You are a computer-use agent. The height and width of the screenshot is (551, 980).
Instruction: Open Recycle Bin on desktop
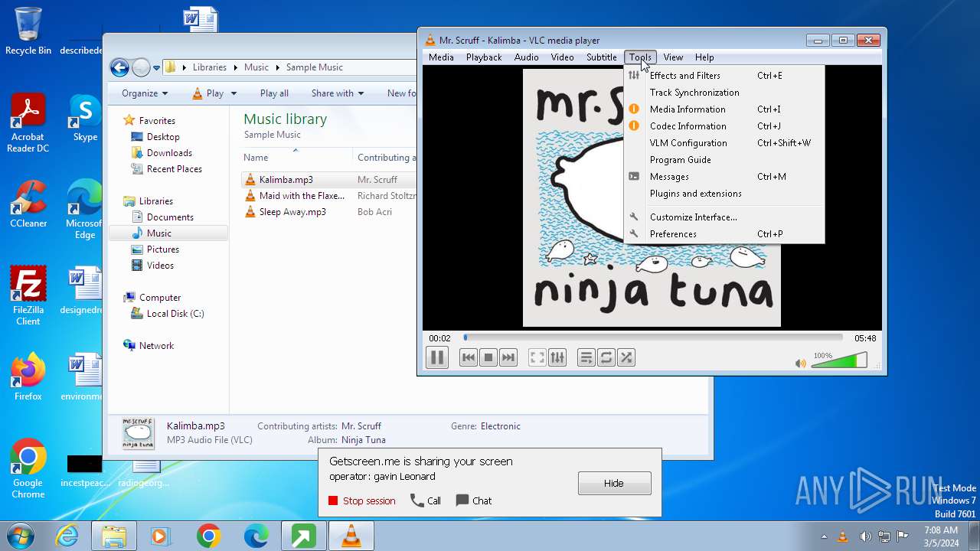(x=28, y=31)
